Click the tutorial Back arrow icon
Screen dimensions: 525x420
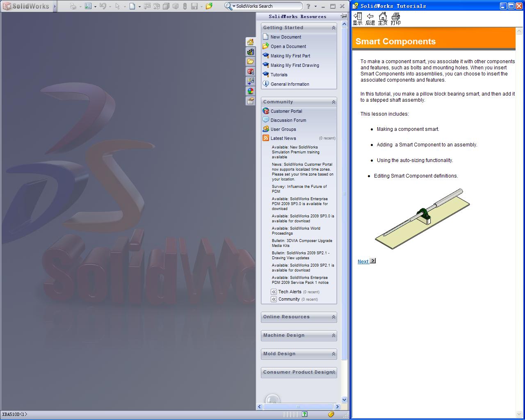(370, 19)
